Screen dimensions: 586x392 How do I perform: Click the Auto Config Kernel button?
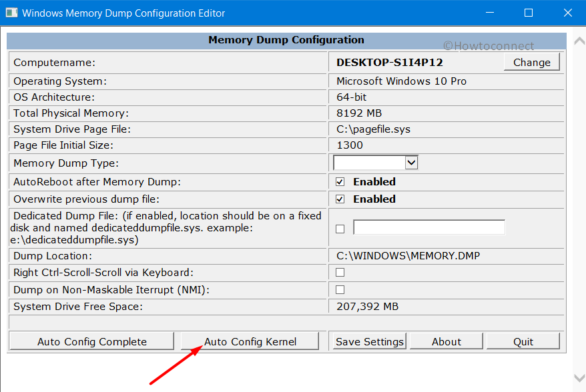click(x=250, y=341)
